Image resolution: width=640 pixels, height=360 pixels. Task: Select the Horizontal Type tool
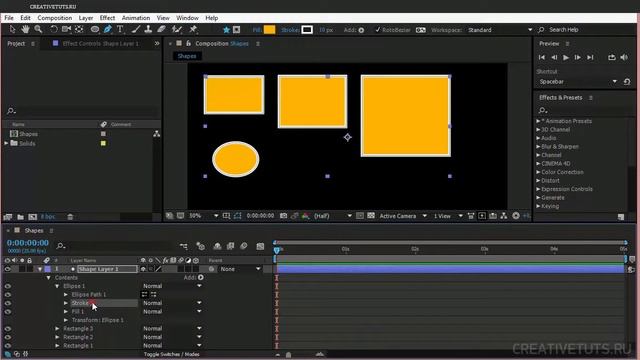coord(120,29)
